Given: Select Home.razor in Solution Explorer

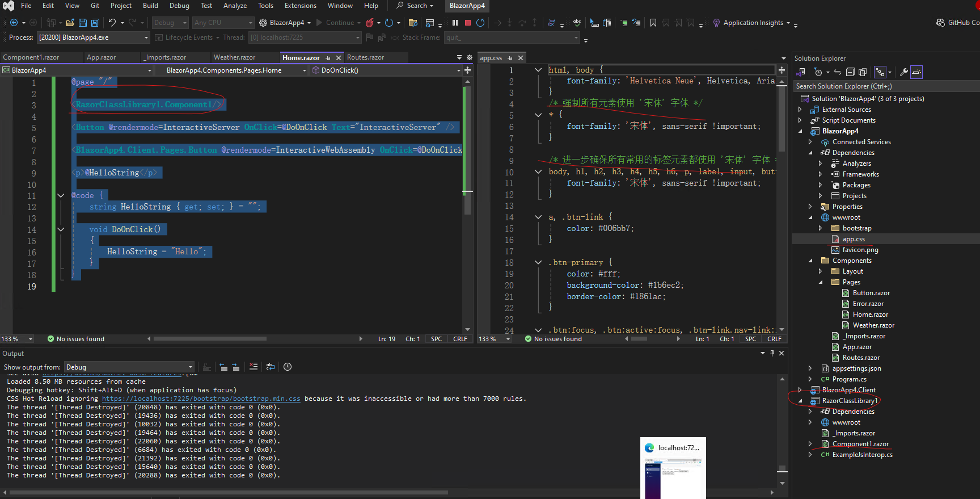Looking at the screenshot, I should [x=870, y=315].
